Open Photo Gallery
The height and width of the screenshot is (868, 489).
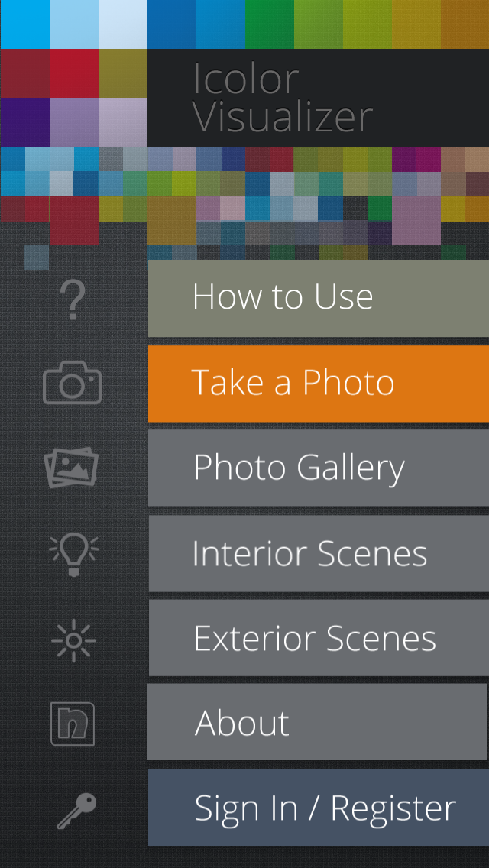(318, 468)
